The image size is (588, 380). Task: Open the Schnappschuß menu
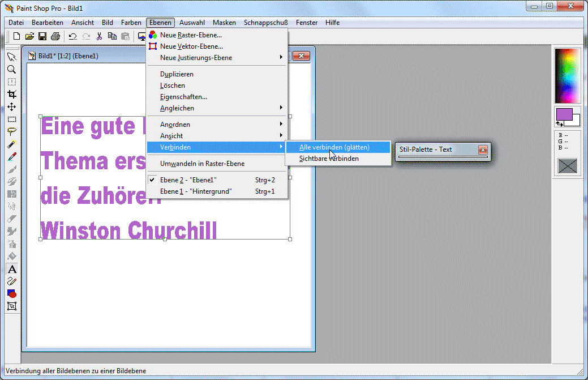[x=266, y=23]
